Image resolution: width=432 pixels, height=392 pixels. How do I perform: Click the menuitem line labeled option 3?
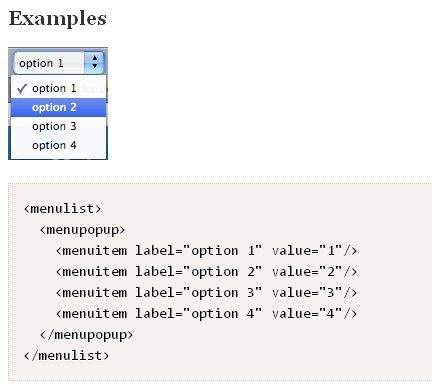pos(206,293)
